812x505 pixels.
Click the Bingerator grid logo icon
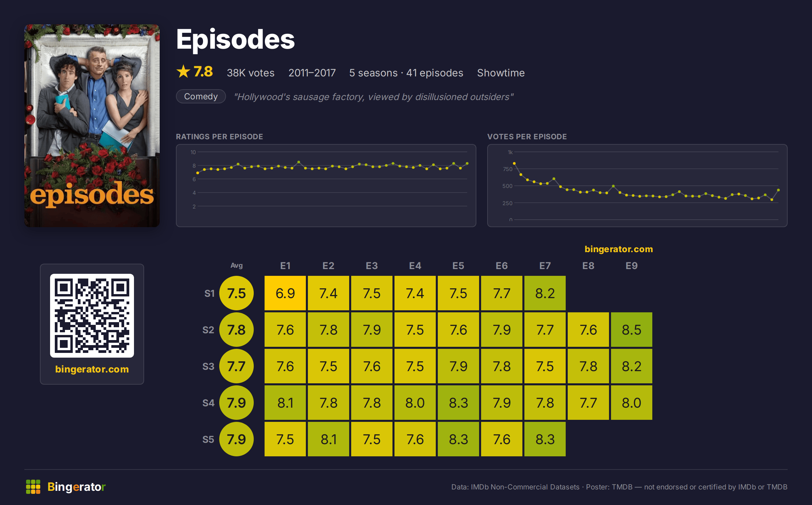[33, 487]
